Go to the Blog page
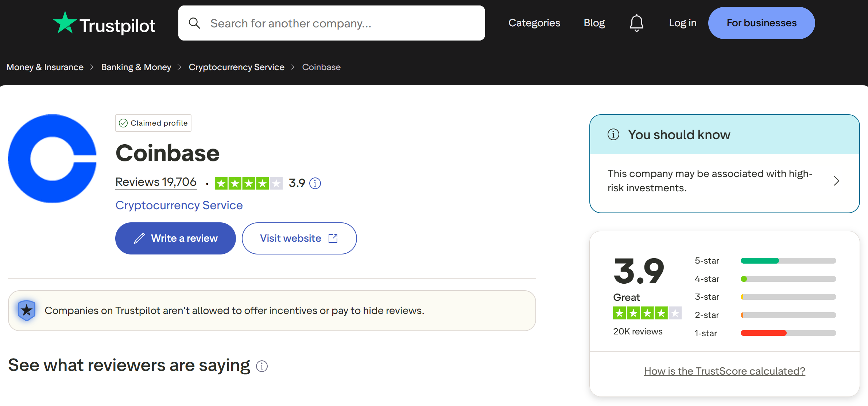The image size is (868, 406). 594,23
